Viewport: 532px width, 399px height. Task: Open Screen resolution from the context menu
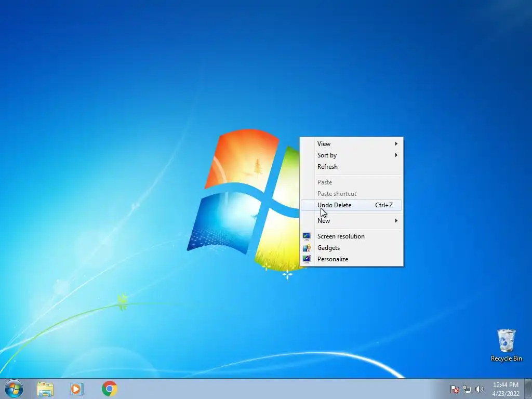[352, 236]
